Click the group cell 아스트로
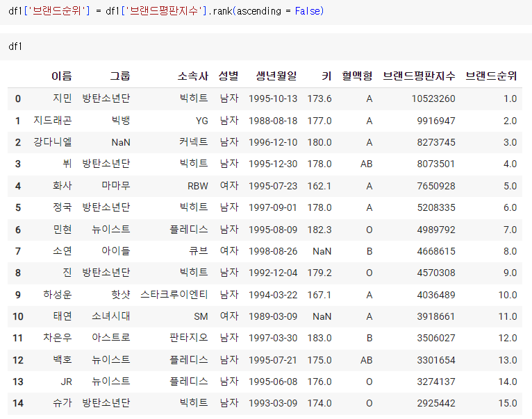Viewport: 532px width, 419px height. [111, 338]
